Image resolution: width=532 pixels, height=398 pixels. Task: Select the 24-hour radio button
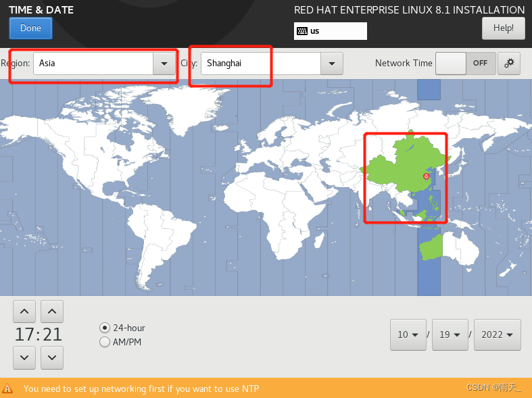click(x=105, y=328)
